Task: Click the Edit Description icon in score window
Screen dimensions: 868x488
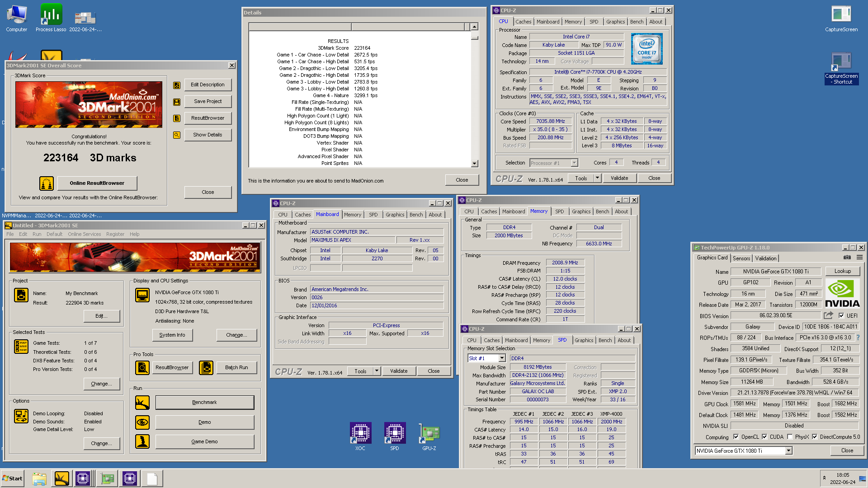Action: [x=177, y=85]
